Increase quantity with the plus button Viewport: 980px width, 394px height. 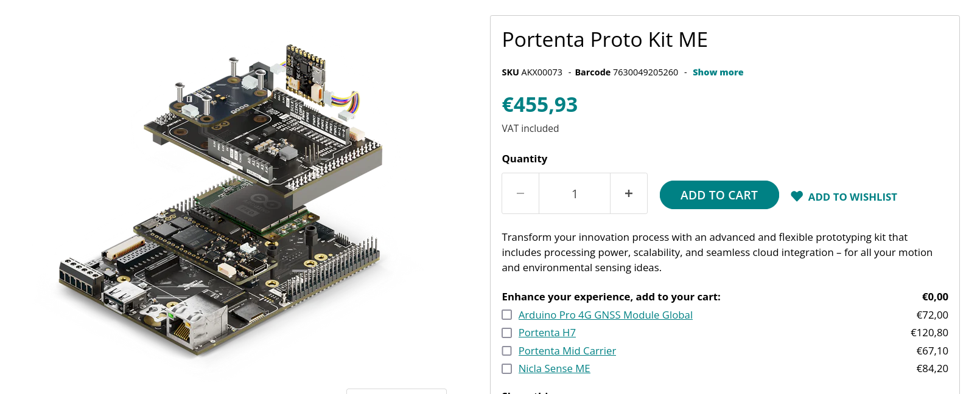pos(629,193)
